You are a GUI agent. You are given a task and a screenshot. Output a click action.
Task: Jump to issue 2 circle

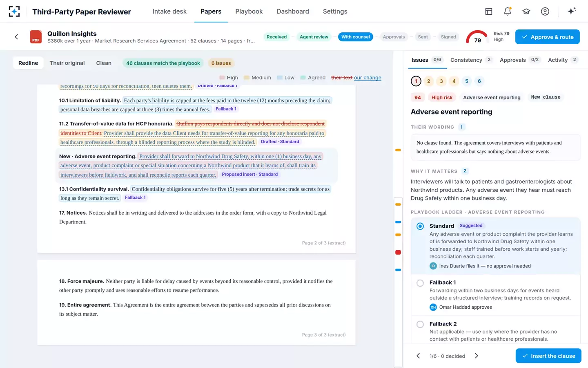tap(429, 81)
